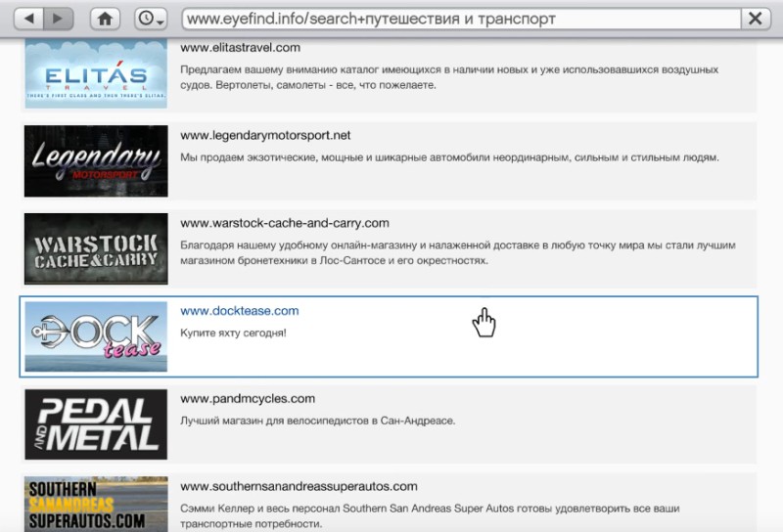
Task: Click the text 'Купите яхту сегодня!'
Action: (x=233, y=332)
